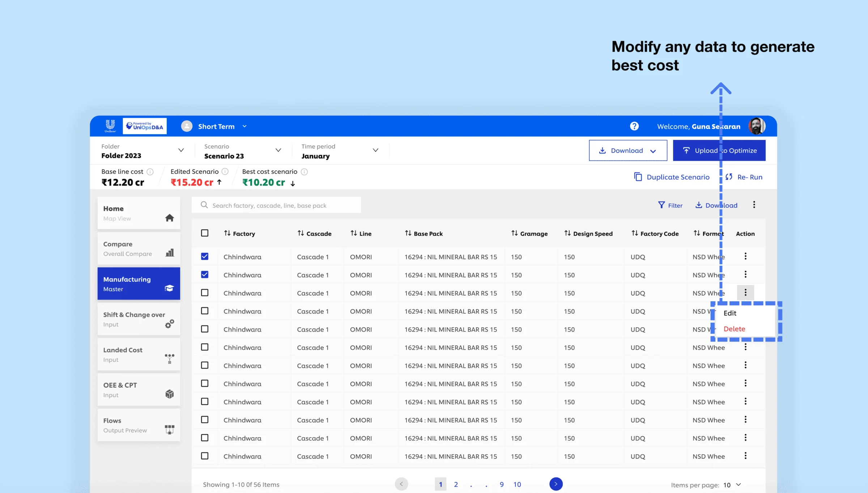Image resolution: width=868 pixels, height=493 pixels.
Task: Click the OEE & CPT cube icon
Action: coord(170,394)
